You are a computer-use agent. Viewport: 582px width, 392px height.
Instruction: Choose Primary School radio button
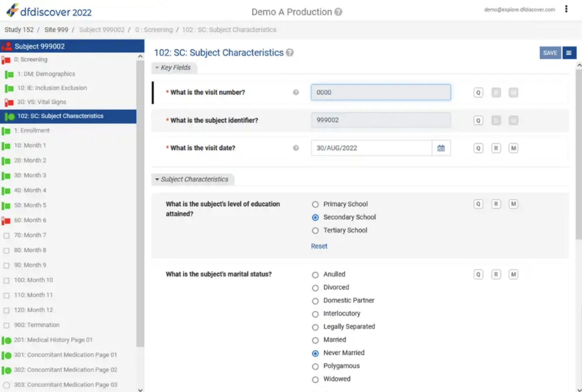point(315,205)
